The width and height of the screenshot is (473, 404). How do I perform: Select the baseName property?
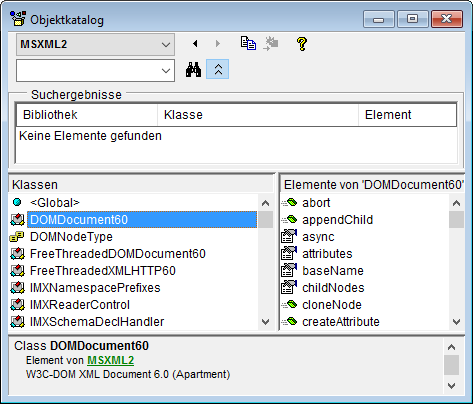click(333, 271)
